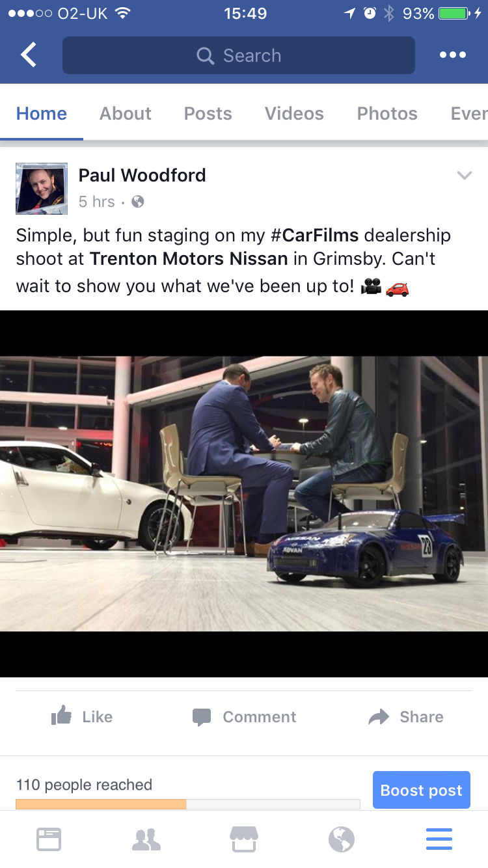Open the Videos tab

click(294, 113)
